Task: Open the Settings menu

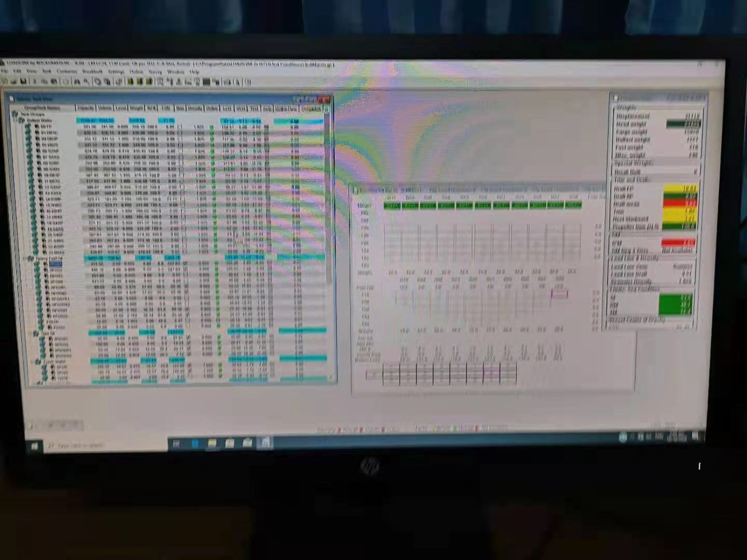Action: (116, 72)
